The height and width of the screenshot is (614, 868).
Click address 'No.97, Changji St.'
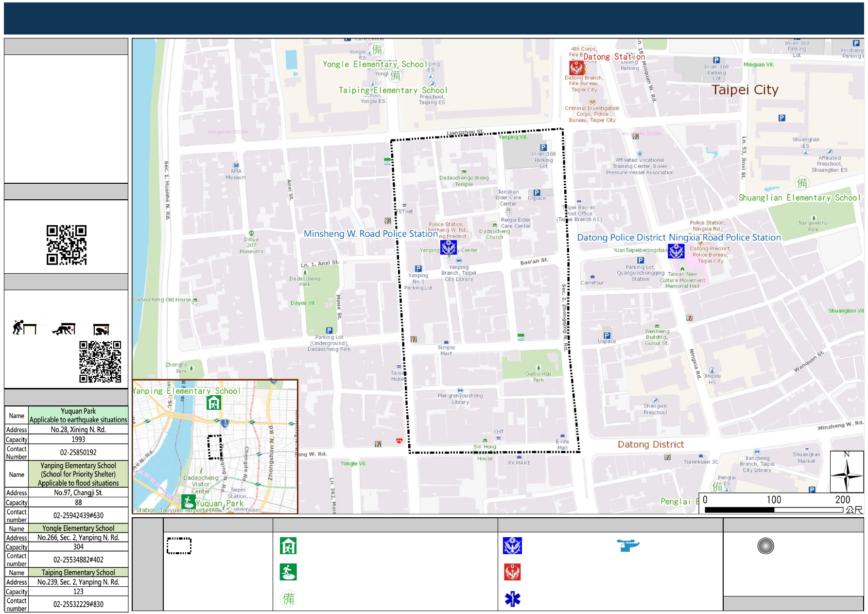pos(78,492)
